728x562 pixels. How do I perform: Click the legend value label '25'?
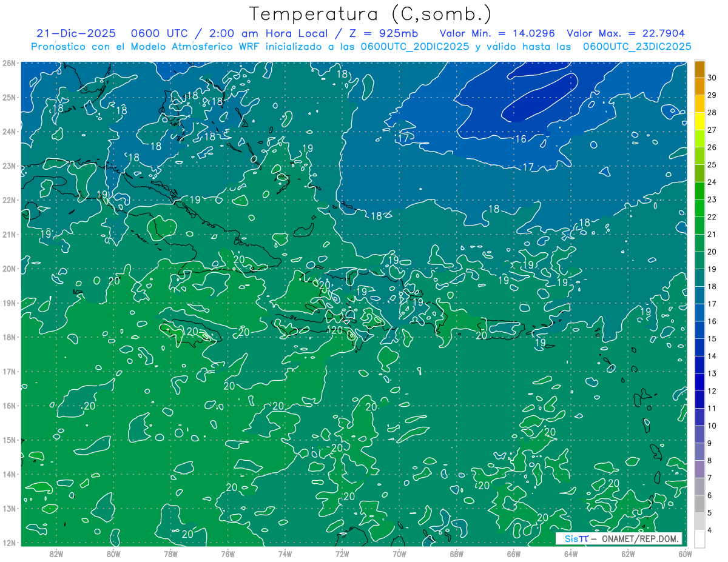click(712, 164)
